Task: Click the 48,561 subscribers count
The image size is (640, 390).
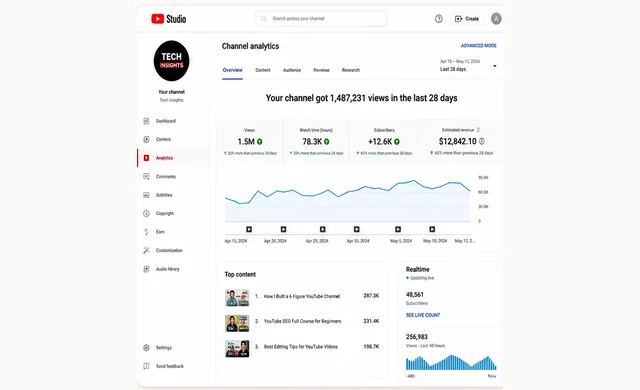Action: tap(415, 295)
